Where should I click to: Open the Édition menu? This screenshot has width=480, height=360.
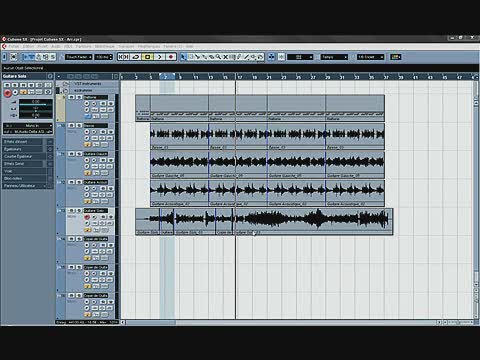(28, 46)
